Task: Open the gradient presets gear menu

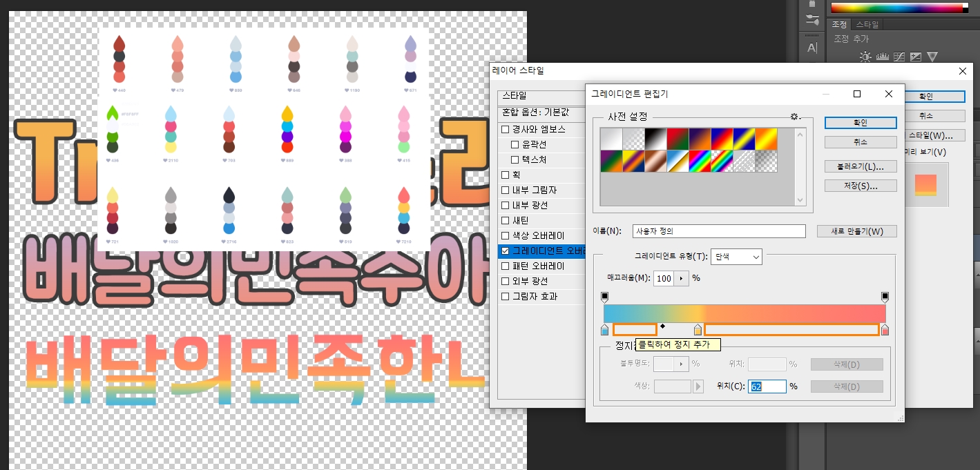Action: tap(794, 117)
